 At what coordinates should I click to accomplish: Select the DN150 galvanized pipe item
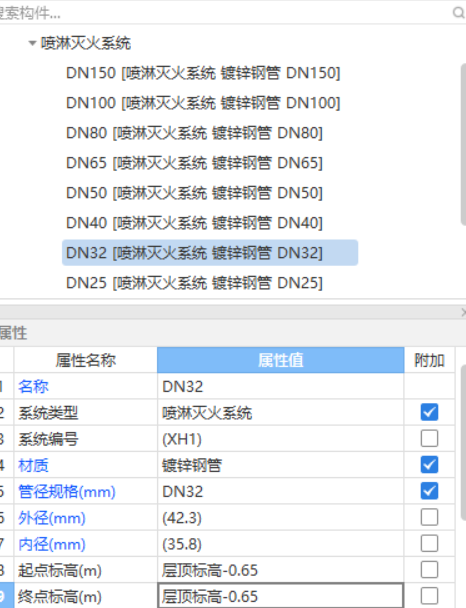(203, 73)
